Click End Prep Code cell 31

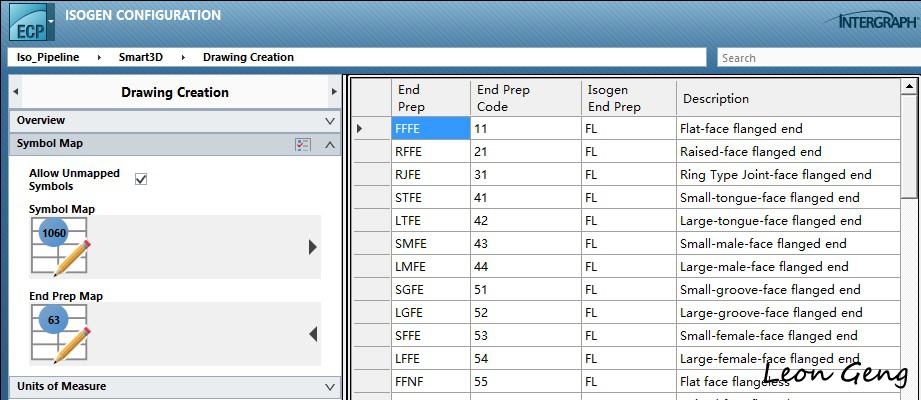(526, 174)
